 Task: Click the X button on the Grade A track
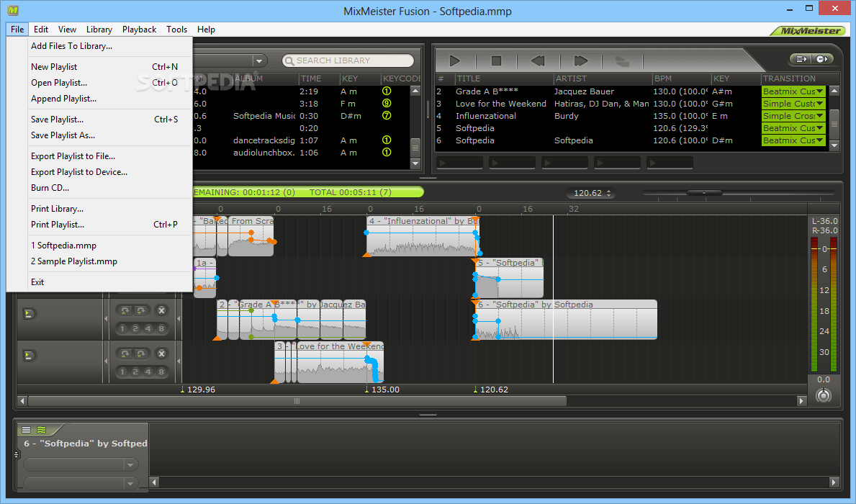point(161,310)
